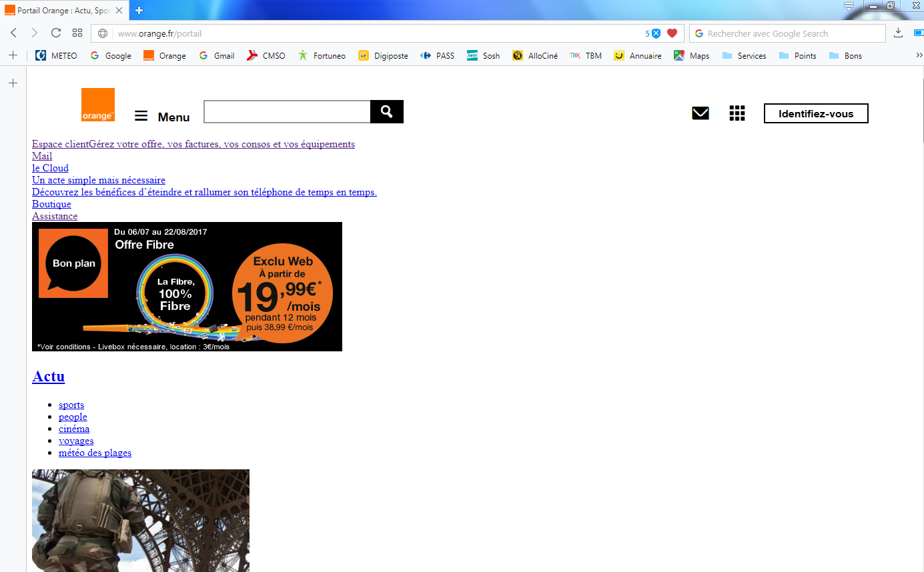Go forward to the next page
Screen dimensions: 924x572
pyautogui.click(x=35, y=33)
